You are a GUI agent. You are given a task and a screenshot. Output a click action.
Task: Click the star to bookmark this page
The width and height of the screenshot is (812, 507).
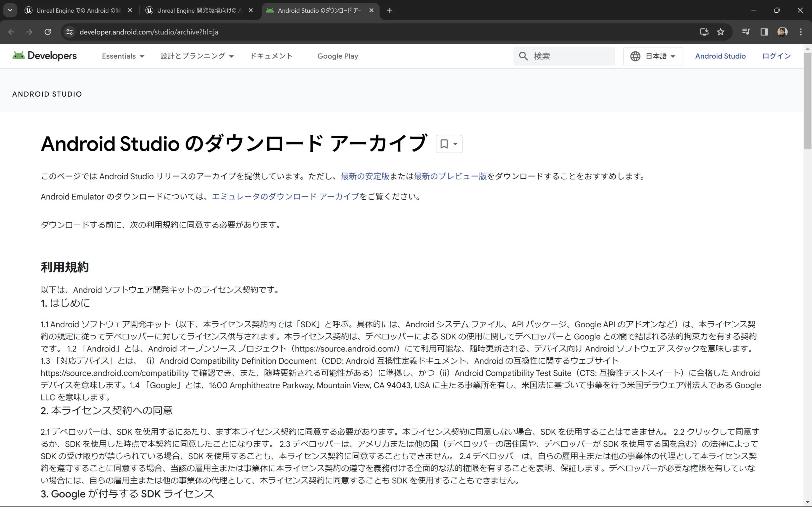[x=720, y=32]
